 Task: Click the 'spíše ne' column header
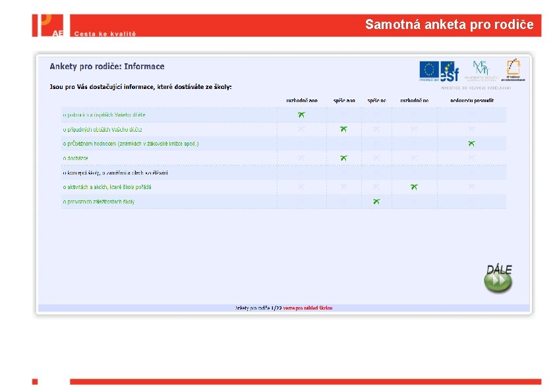[x=376, y=101]
